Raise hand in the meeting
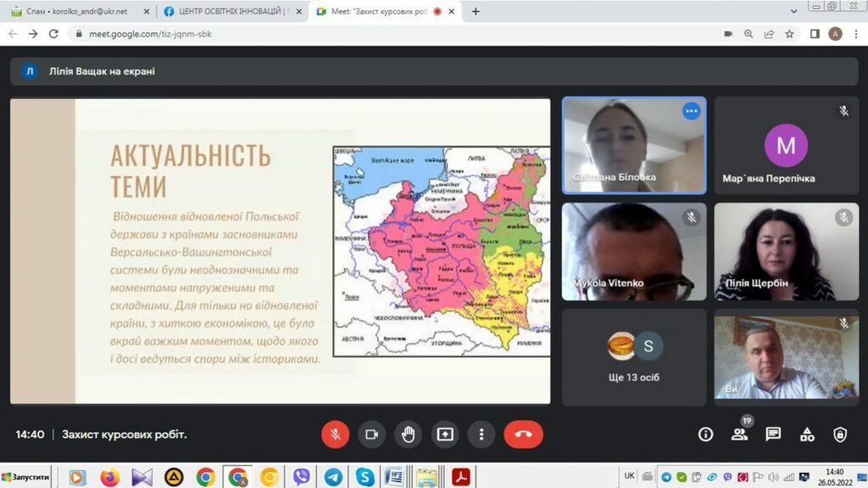868x488 pixels. pos(408,435)
